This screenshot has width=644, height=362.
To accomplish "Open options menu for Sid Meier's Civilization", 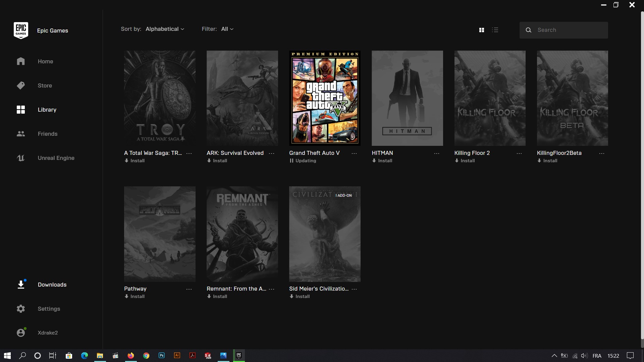I will click(x=354, y=289).
